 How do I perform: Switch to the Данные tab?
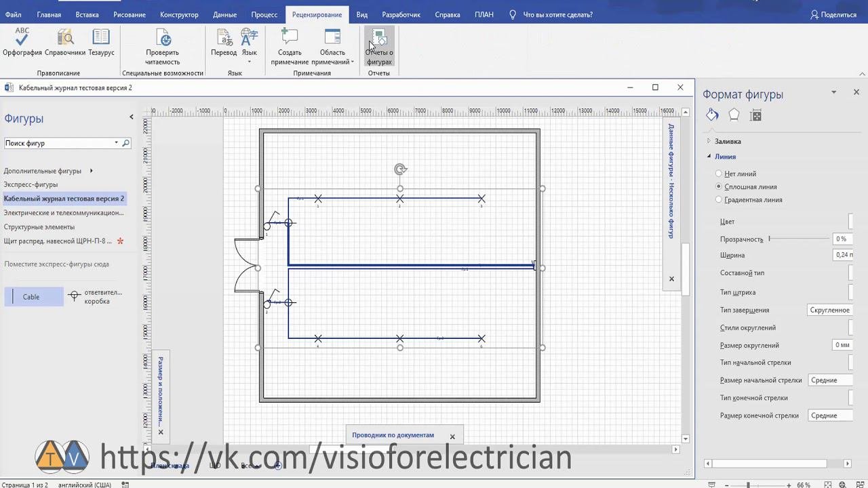tap(224, 14)
